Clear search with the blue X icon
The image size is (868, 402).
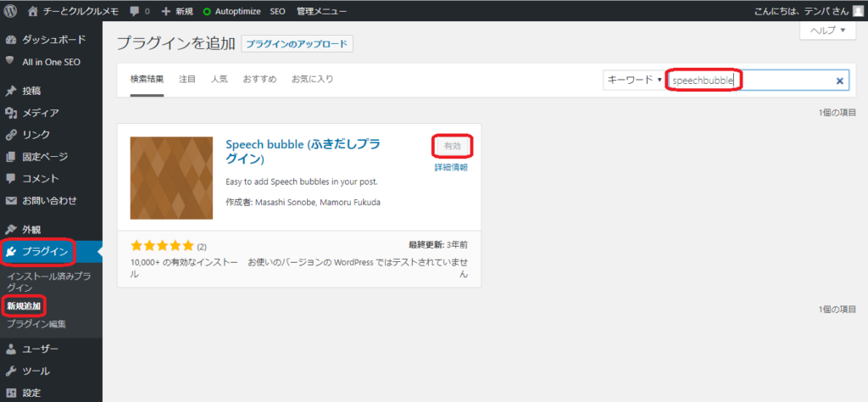coord(839,81)
